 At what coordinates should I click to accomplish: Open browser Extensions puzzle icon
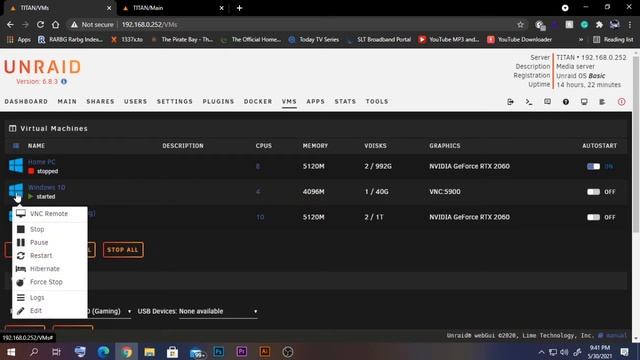tap(599, 24)
